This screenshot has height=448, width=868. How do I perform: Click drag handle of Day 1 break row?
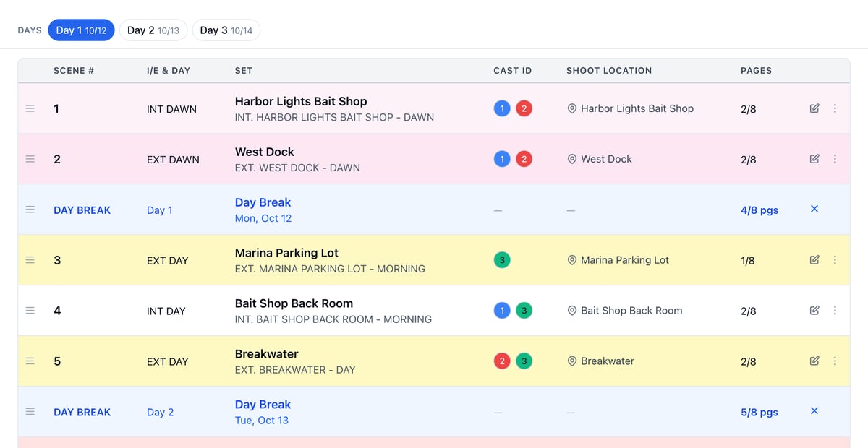tap(30, 210)
